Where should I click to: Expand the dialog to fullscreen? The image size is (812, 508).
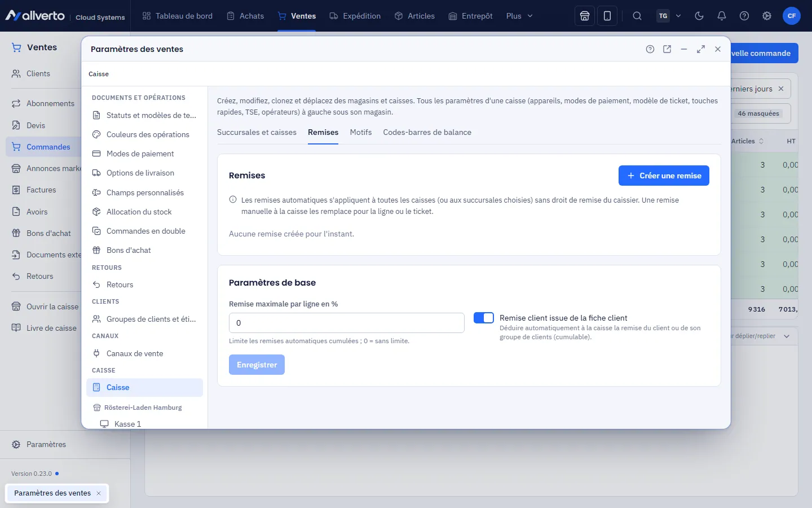click(x=701, y=49)
